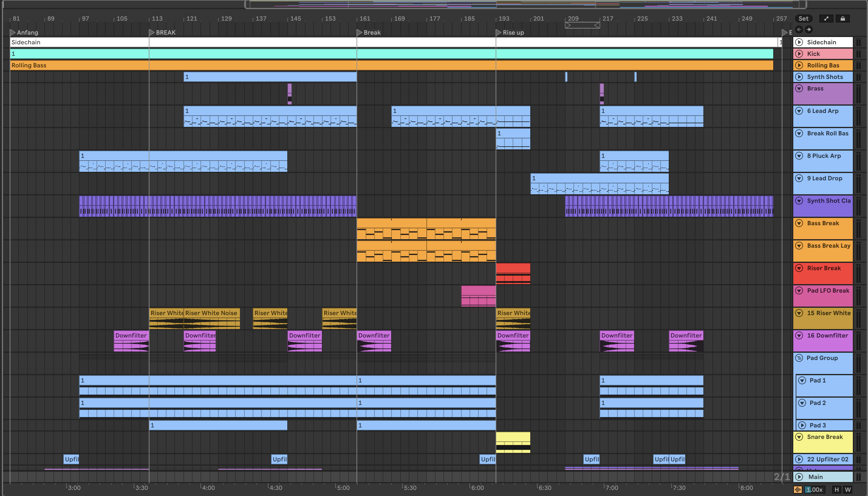Click the lock envelopes icon
868x496 pixels.
click(842, 19)
